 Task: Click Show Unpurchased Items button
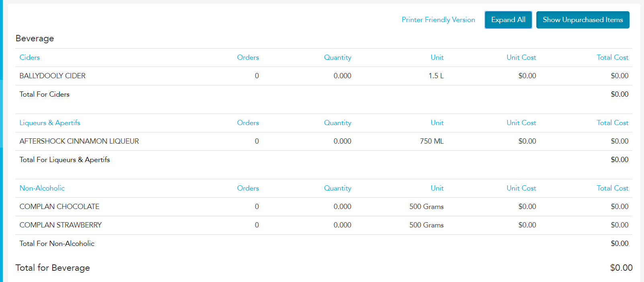(x=583, y=20)
